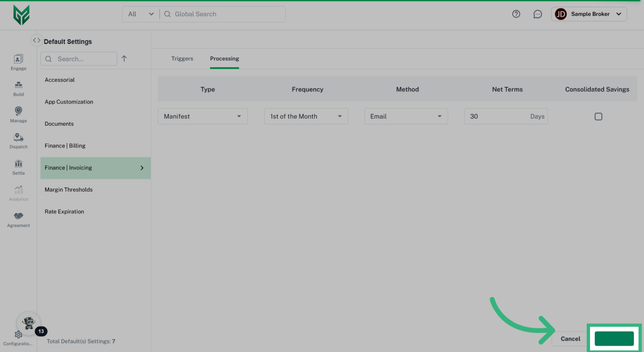The width and height of the screenshot is (644, 352).
Task: Click the Frequency column header
Action: tap(308, 89)
